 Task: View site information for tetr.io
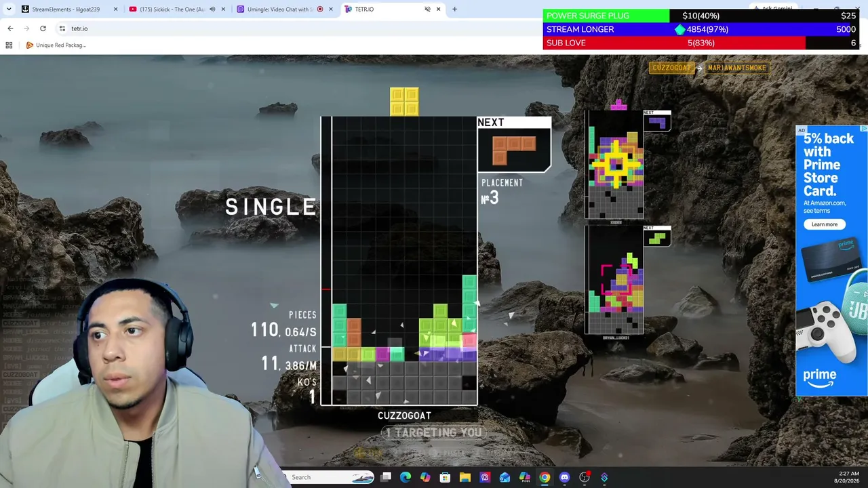(x=62, y=28)
